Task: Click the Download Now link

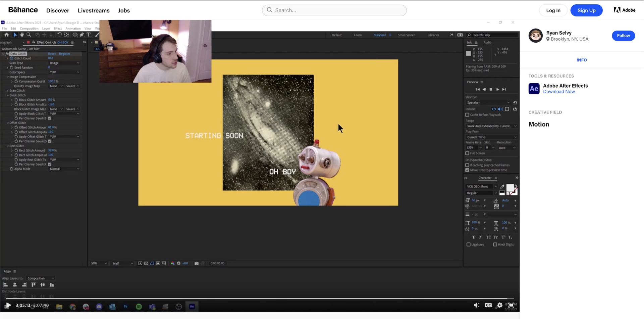Action: click(x=559, y=92)
